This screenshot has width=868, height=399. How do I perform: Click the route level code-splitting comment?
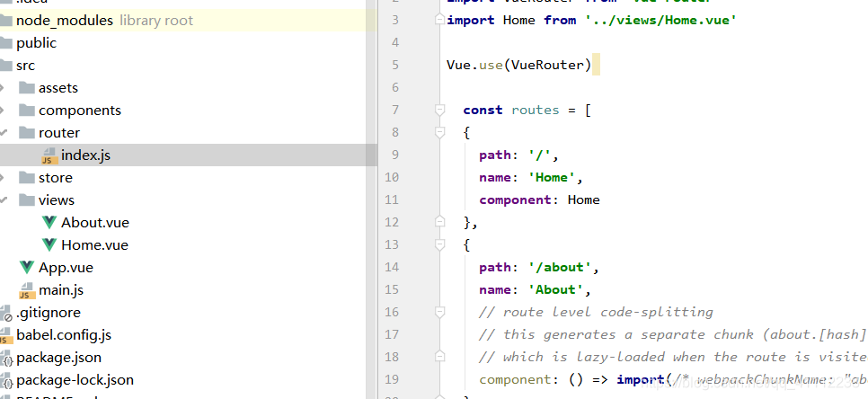point(597,312)
